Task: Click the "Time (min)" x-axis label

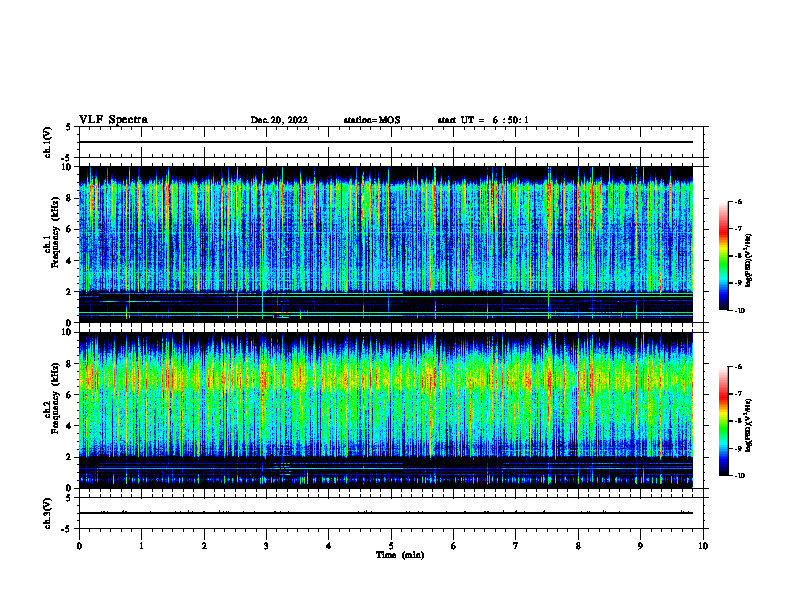Action: click(x=400, y=555)
